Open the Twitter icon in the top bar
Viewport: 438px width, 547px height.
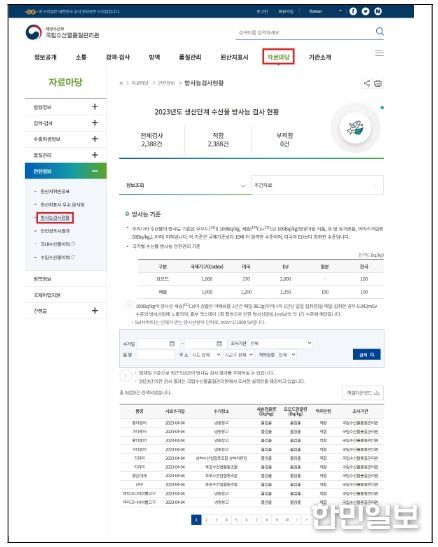tap(365, 12)
